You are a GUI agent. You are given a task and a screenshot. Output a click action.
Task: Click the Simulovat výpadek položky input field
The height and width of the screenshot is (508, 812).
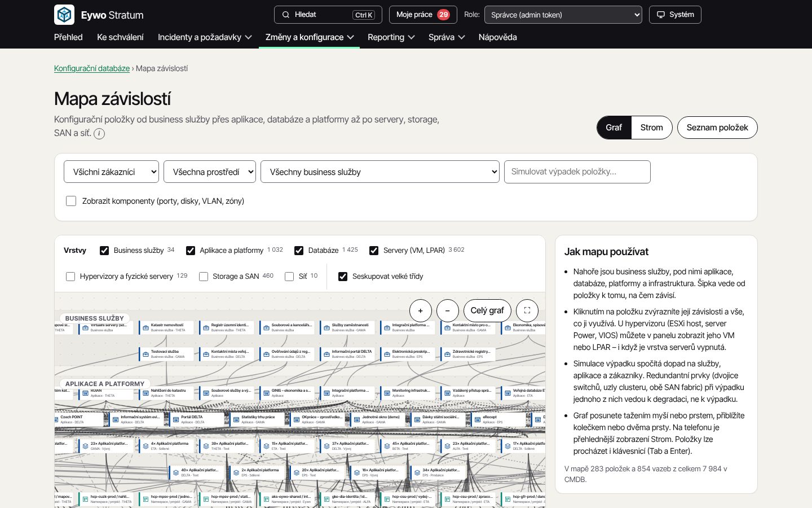[577, 172]
